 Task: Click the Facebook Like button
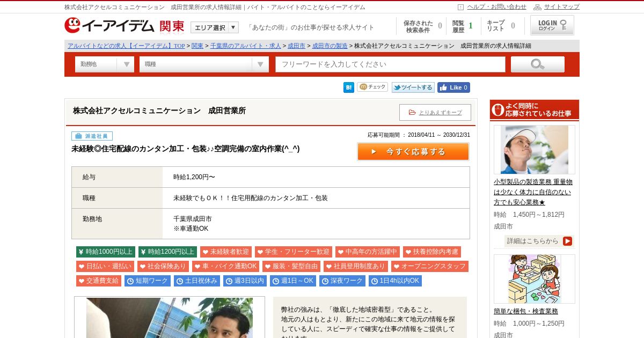pyautogui.click(x=453, y=87)
